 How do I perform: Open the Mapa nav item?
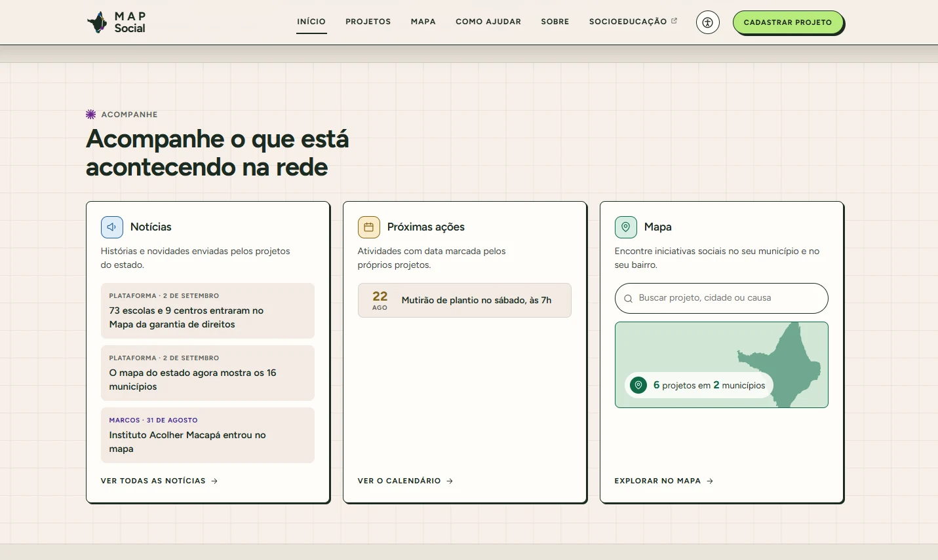pos(423,22)
